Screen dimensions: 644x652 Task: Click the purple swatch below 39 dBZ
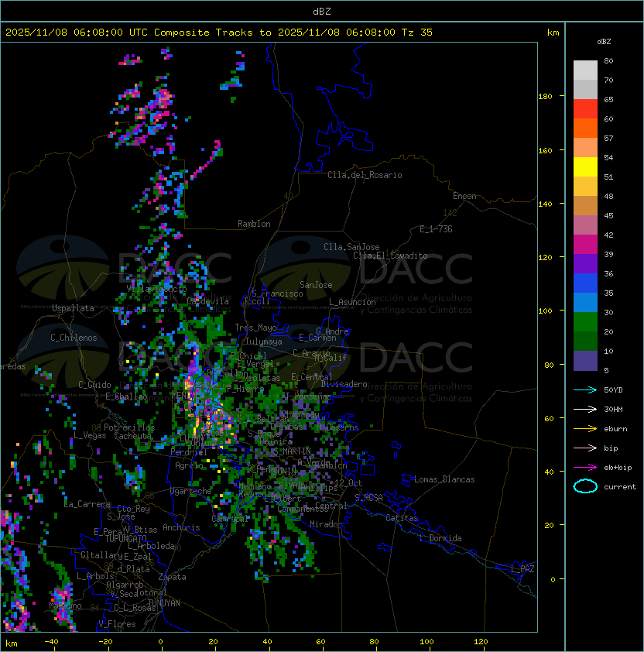point(585,263)
